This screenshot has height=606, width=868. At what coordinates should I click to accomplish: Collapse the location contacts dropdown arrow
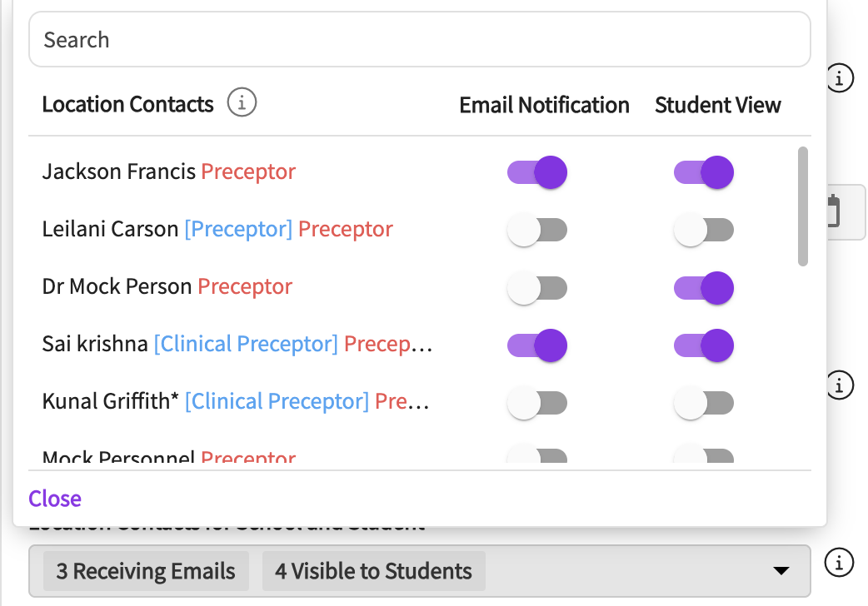(x=781, y=571)
